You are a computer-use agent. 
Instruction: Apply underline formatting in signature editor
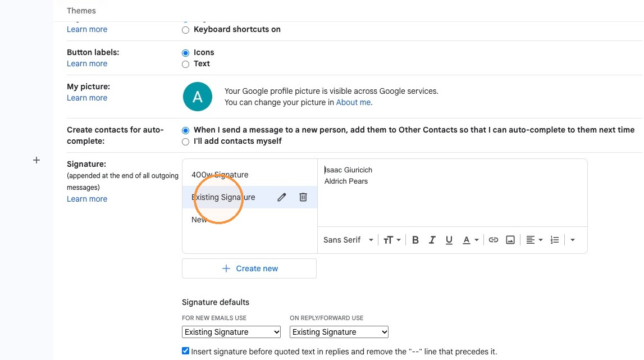click(x=449, y=240)
